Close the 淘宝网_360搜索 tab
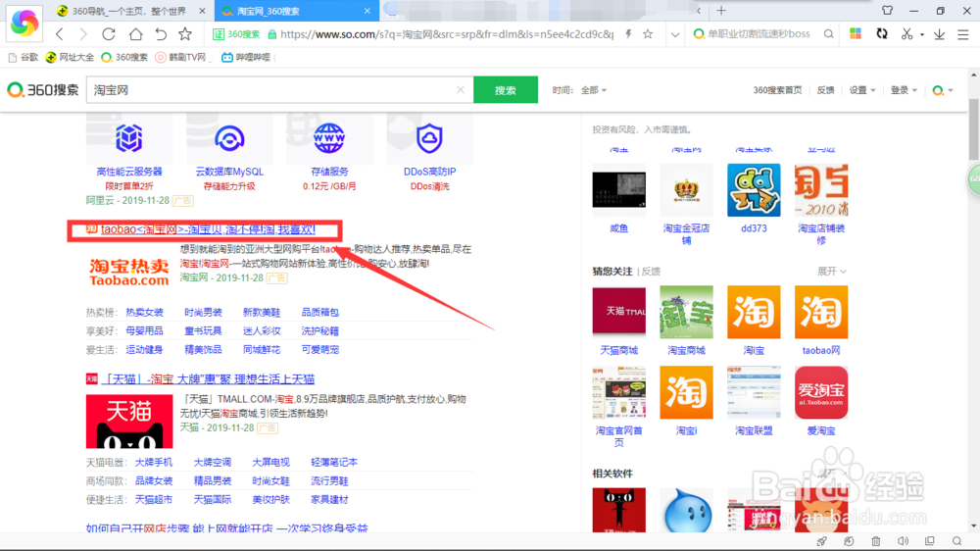980x551 pixels. [367, 11]
